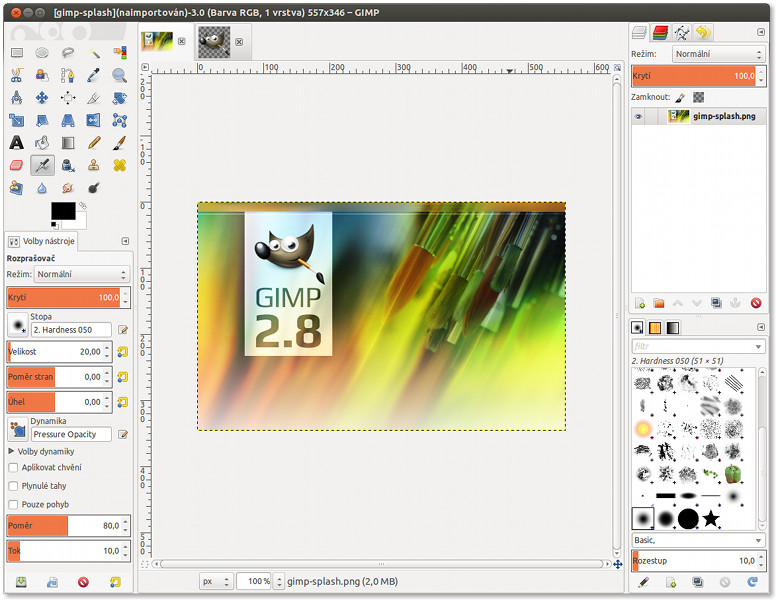The image size is (776, 600).
Task: Select the Heal tool
Action: coord(119,165)
